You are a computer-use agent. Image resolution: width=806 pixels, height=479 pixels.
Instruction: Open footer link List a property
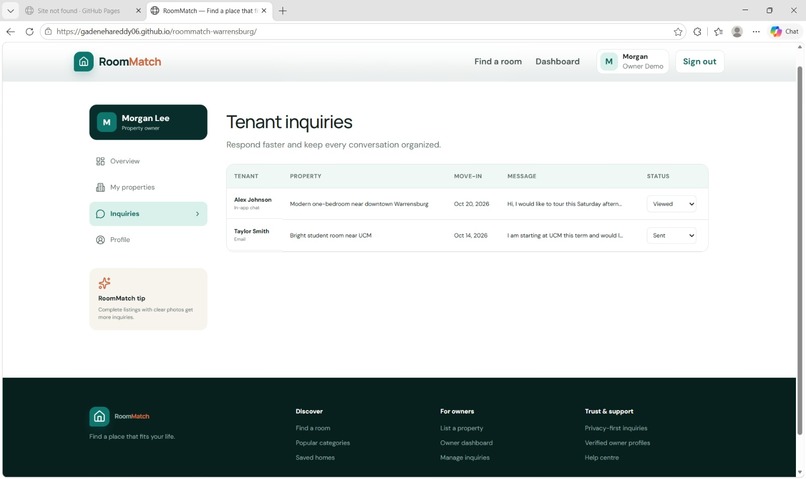click(x=461, y=428)
